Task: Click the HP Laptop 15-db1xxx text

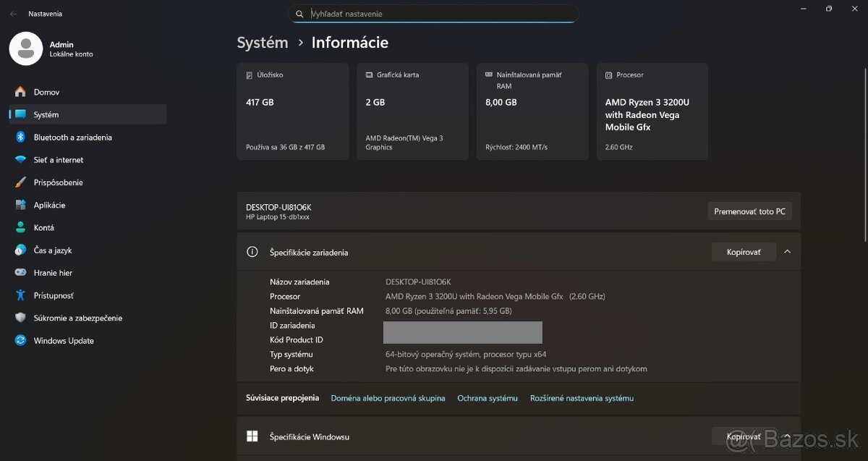Action: 278,217
